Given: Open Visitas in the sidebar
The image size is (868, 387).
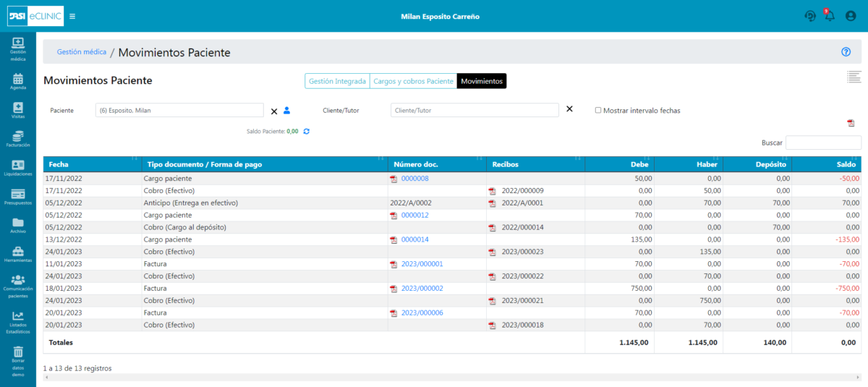Looking at the screenshot, I should point(18,110).
